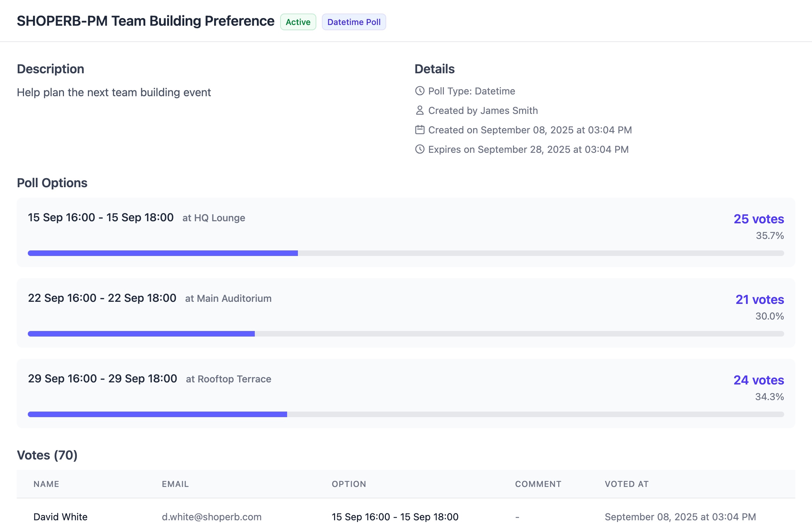Screen dimensions: 812x530
Task: Select the 15 Sep 16:00 poll option
Action: click(101, 217)
